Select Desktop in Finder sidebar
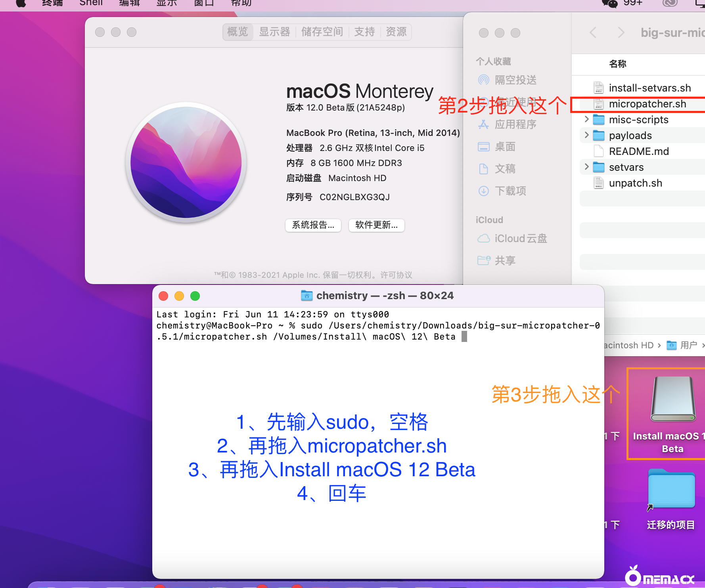Image resolution: width=705 pixels, height=588 pixels. [504, 147]
